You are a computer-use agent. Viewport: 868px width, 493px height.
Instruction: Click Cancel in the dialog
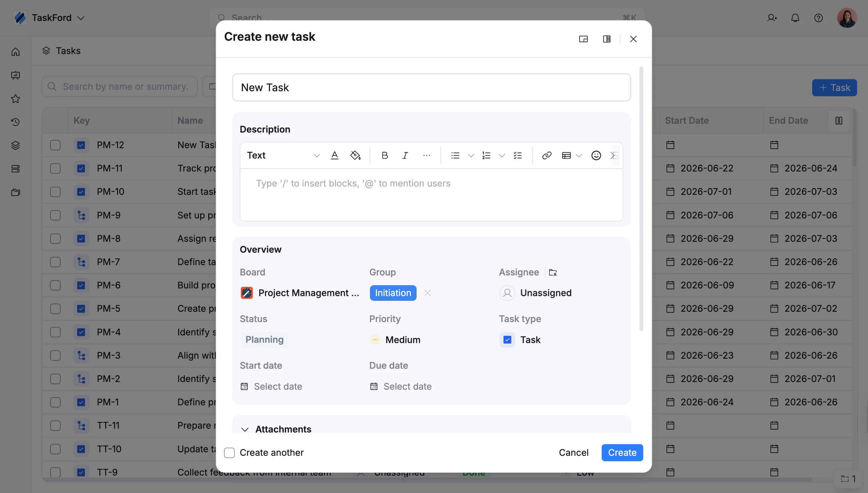click(x=573, y=453)
